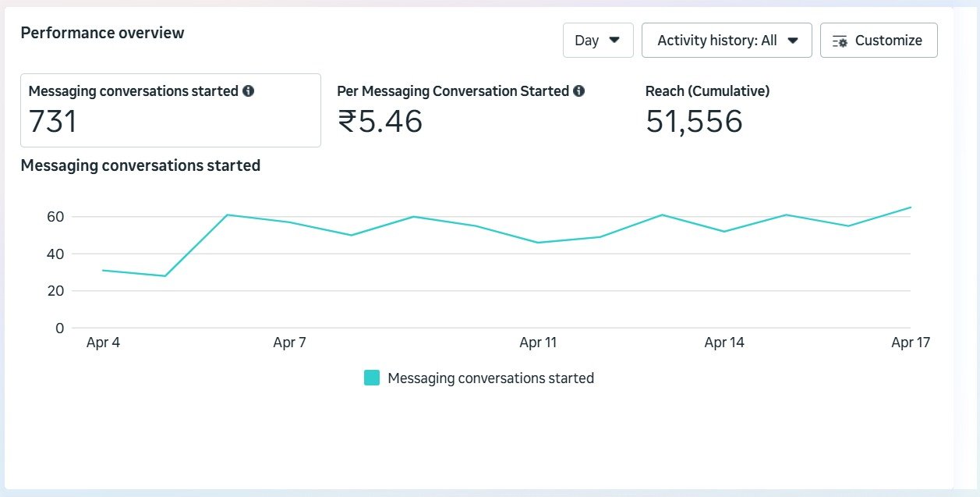
Task: Click the sliders icon on Customize button
Action: pos(840,41)
